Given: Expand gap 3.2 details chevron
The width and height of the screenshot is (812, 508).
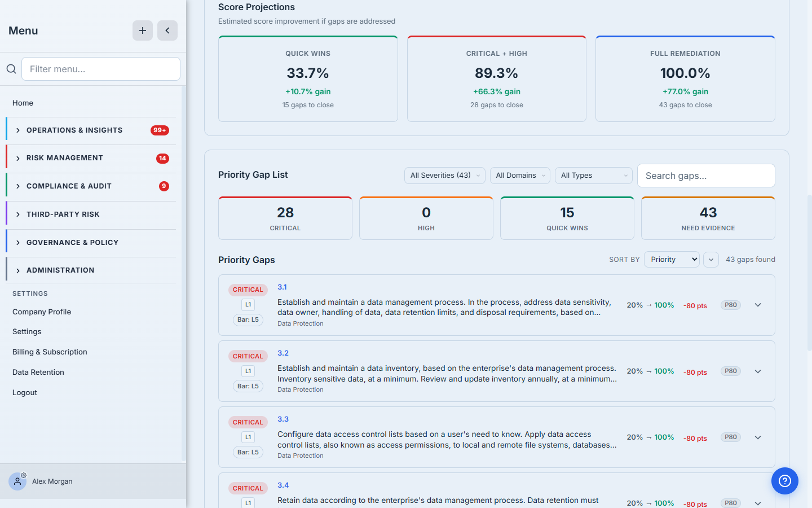Looking at the screenshot, I should coord(758,371).
